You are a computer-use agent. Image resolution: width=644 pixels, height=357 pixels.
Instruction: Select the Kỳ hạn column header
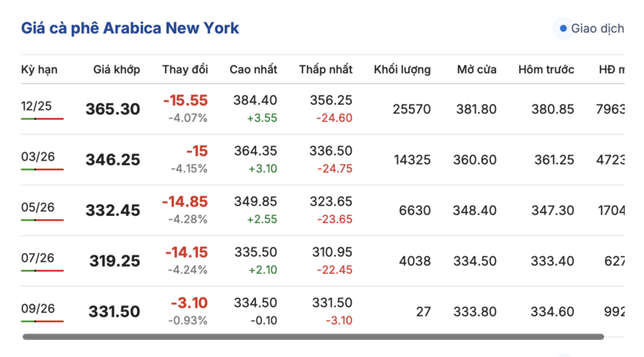39,69
